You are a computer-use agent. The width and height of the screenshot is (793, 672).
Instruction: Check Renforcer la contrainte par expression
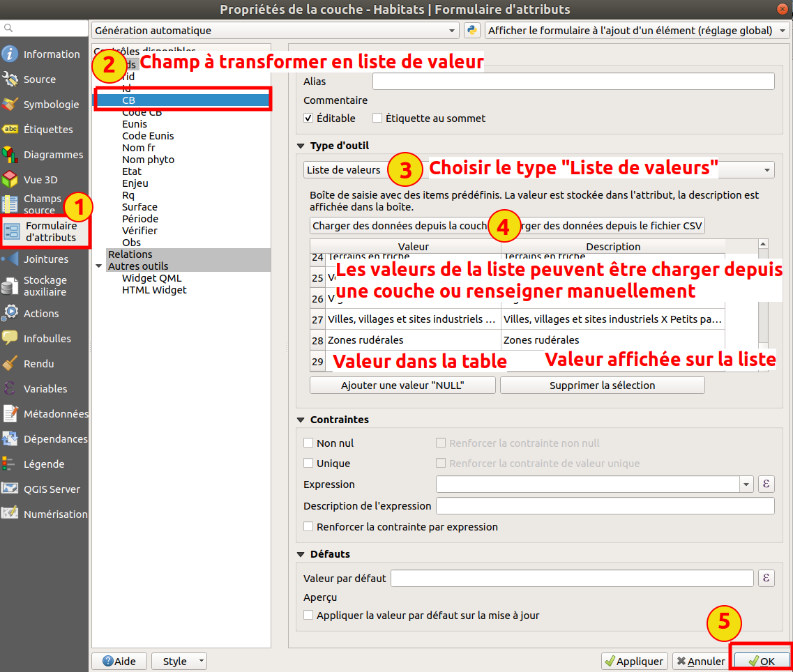tap(308, 526)
